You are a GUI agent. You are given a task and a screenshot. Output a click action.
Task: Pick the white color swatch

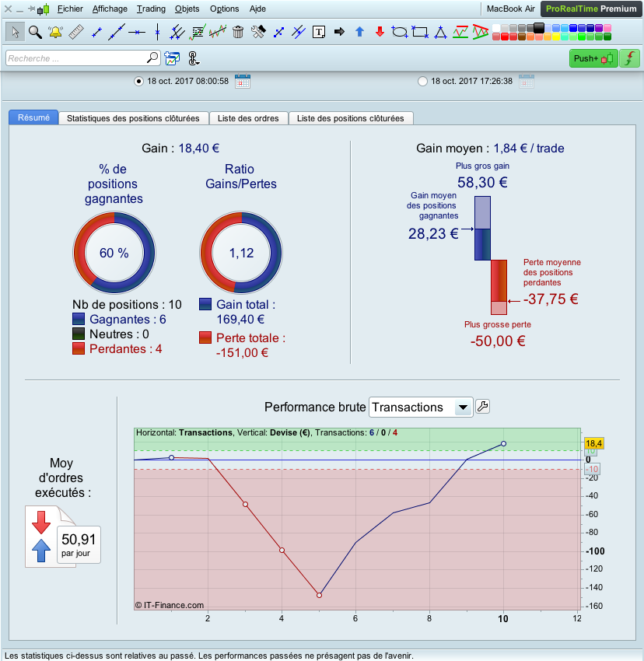(496, 28)
